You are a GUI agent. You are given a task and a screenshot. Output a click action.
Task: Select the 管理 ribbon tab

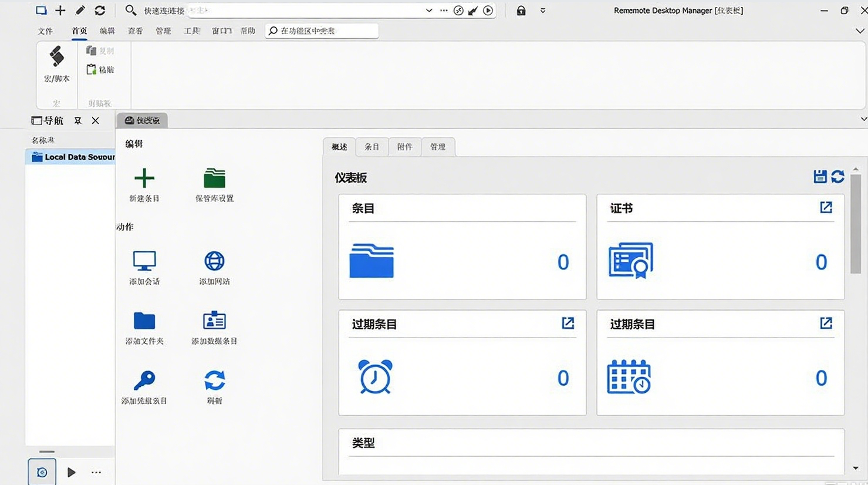pyautogui.click(x=163, y=31)
